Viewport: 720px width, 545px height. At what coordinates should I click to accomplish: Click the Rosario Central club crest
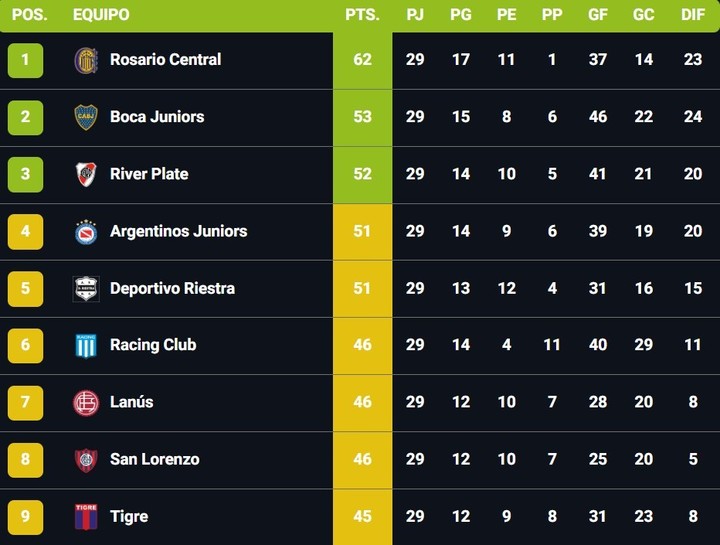[x=85, y=60]
